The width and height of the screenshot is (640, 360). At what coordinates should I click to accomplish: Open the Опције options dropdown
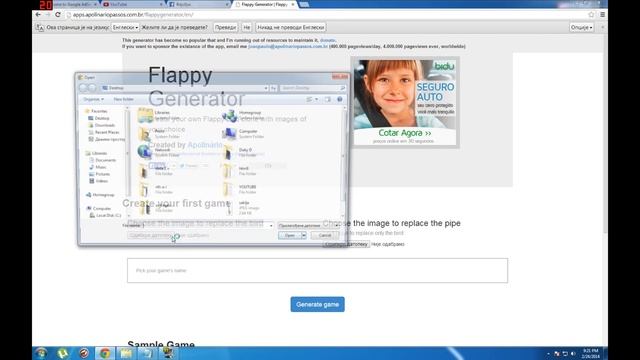pos(582,27)
